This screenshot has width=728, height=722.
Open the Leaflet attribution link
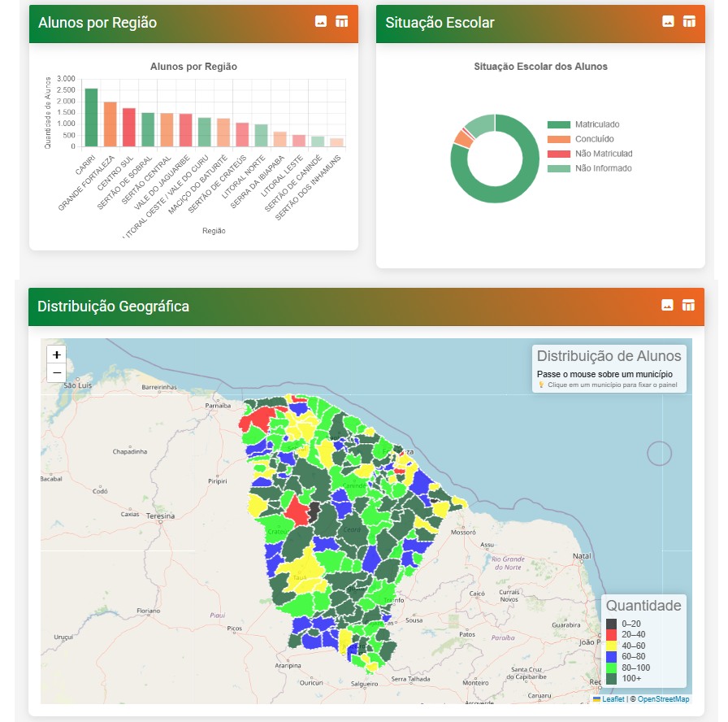(x=613, y=699)
